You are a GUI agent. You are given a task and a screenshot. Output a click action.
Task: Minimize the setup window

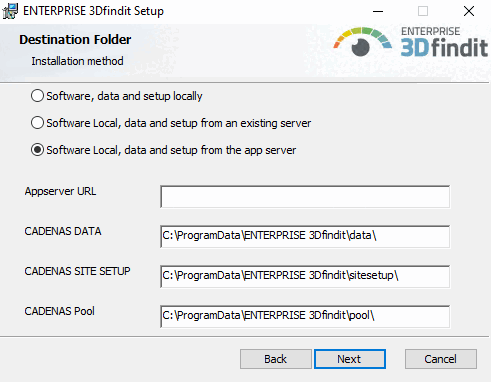point(378,11)
